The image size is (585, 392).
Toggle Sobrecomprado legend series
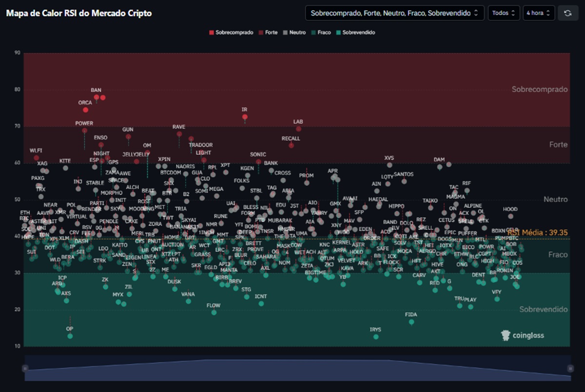[231, 33]
